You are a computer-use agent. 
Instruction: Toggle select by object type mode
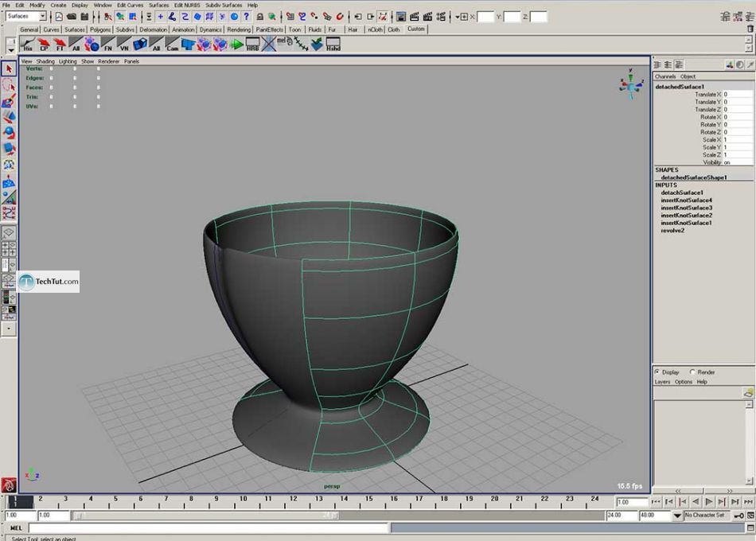[x=120, y=17]
